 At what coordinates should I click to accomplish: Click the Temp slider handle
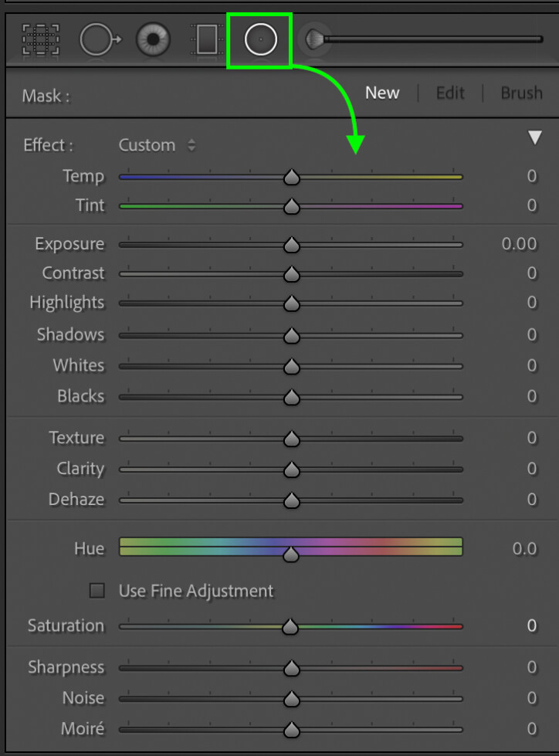[292, 178]
